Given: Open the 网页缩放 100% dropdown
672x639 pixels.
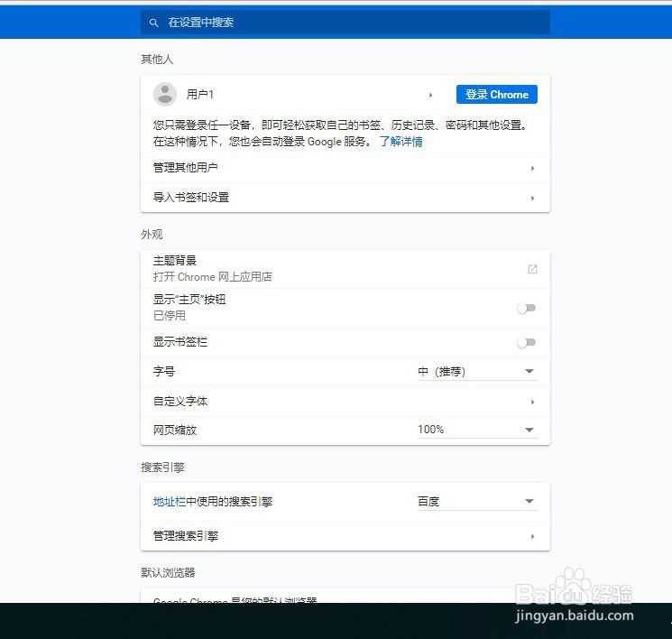Looking at the screenshot, I should click(x=477, y=430).
